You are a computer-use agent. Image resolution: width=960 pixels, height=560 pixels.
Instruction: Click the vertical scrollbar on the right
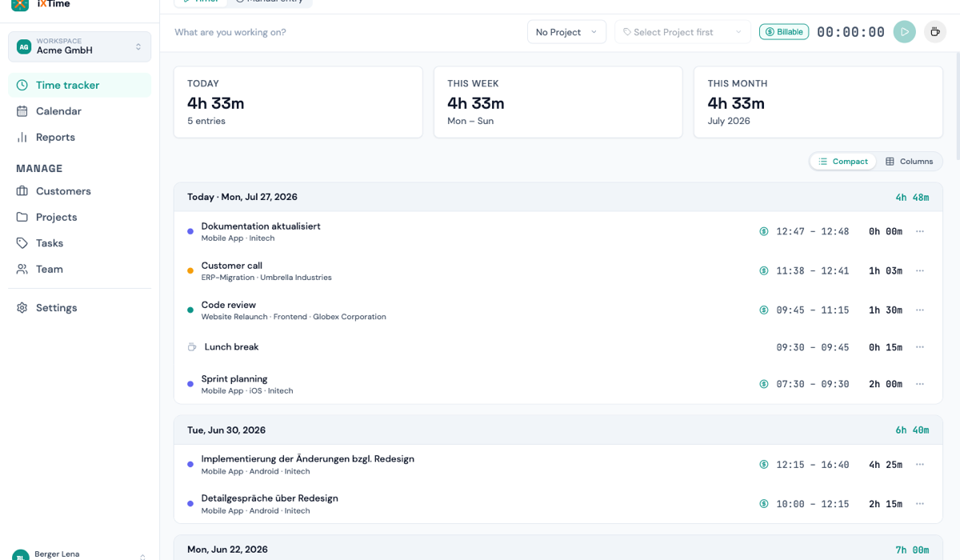click(x=957, y=104)
